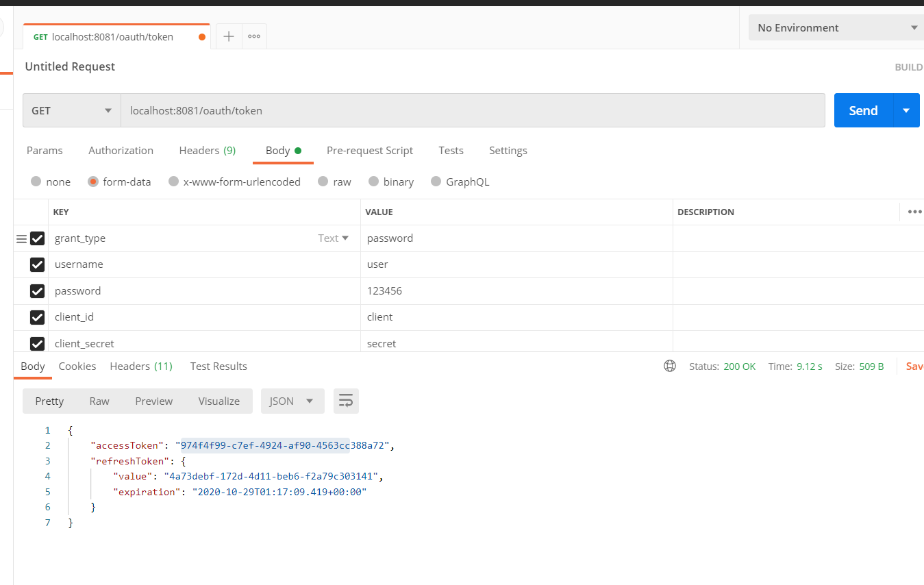Open the tab options ellipsis menu
The image size is (924, 585).
point(254,36)
